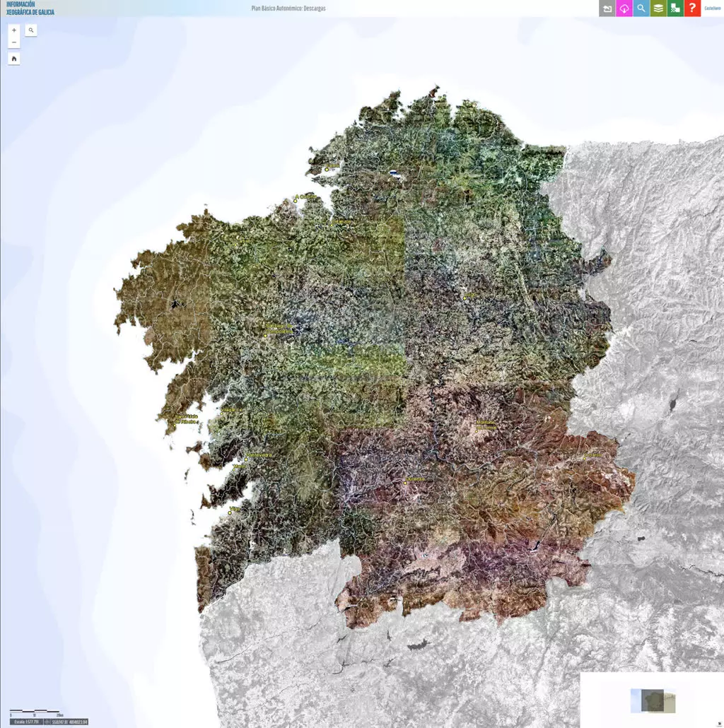This screenshot has height=728, width=724.
Task: Open the red help question mark
Action: tap(692, 8)
